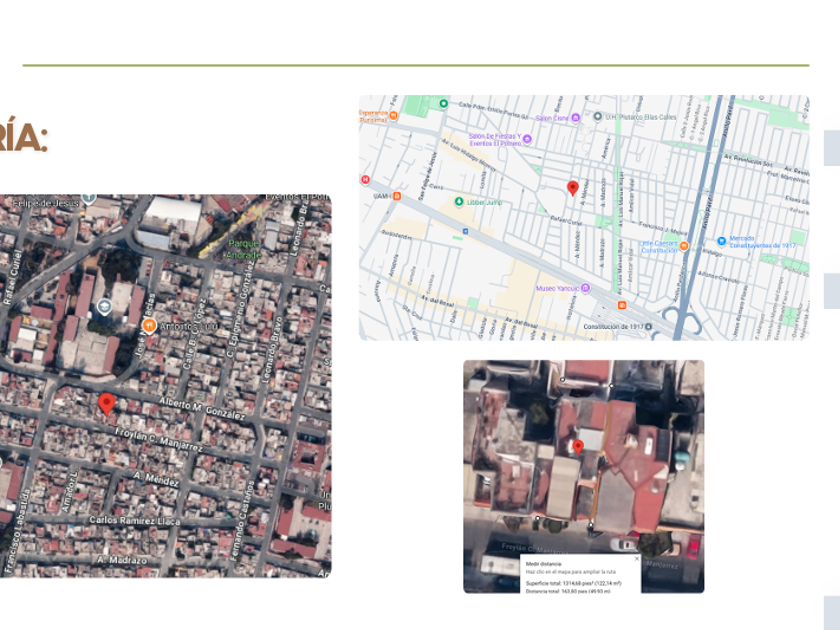Click the Froylán C. Manjarrez label on the large satellite map

[x=159, y=440]
